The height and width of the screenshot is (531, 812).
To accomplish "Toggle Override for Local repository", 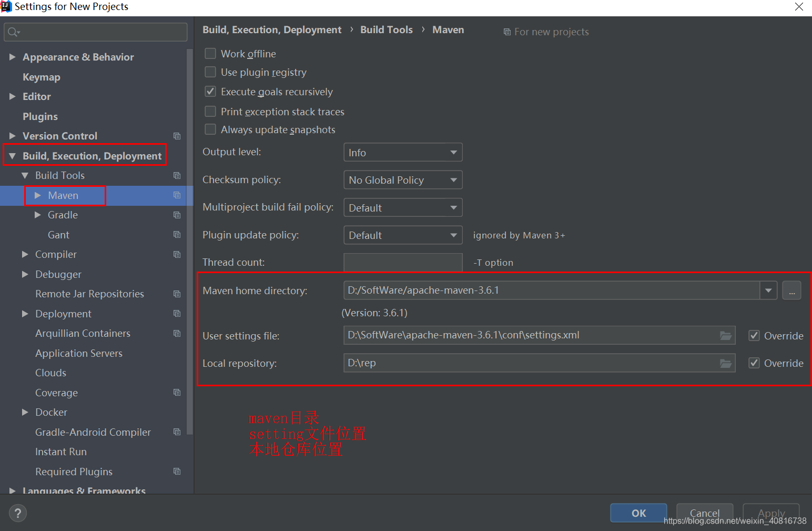I will pyautogui.click(x=754, y=363).
